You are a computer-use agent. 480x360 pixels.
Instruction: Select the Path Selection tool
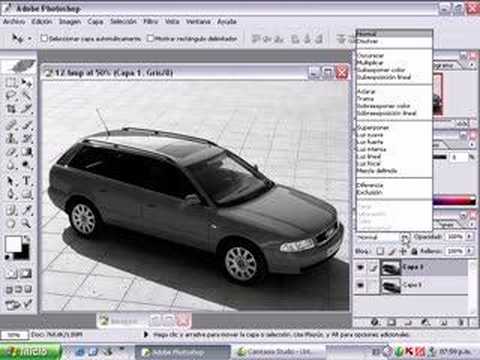(x=11, y=181)
